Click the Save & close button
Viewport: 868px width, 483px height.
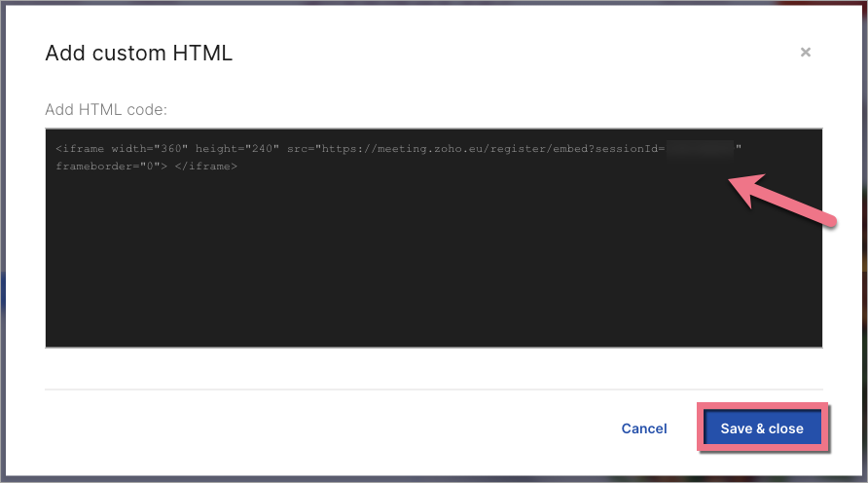(762, 428)
